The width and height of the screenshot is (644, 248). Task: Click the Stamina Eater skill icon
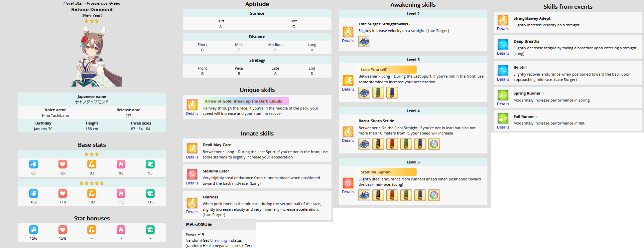(x=192, y=174)
